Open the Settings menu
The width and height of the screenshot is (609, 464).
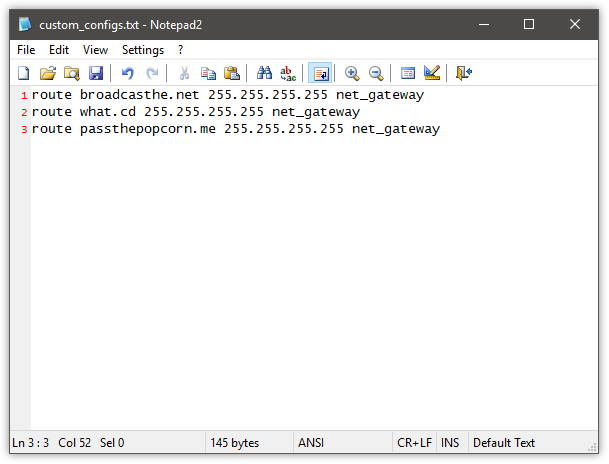coord(143,50)
